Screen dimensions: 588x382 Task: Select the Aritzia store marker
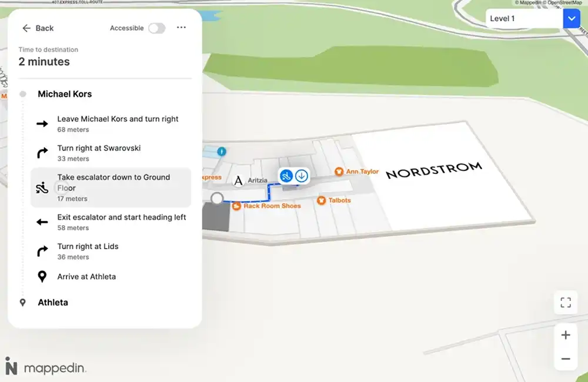coord(238,180)
